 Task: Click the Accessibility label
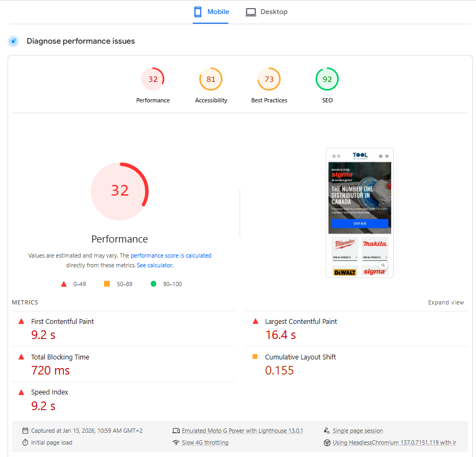(211, 100)
